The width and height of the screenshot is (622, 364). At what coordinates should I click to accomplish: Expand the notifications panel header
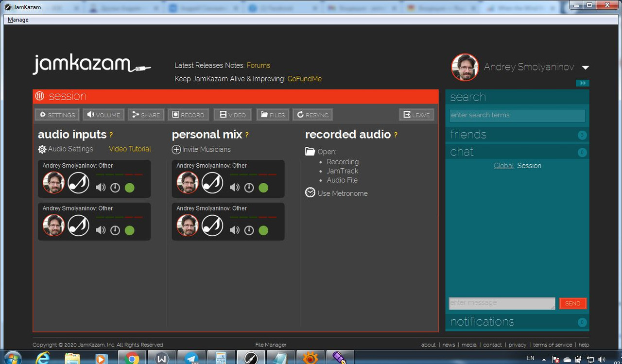[x=517, y=322]
